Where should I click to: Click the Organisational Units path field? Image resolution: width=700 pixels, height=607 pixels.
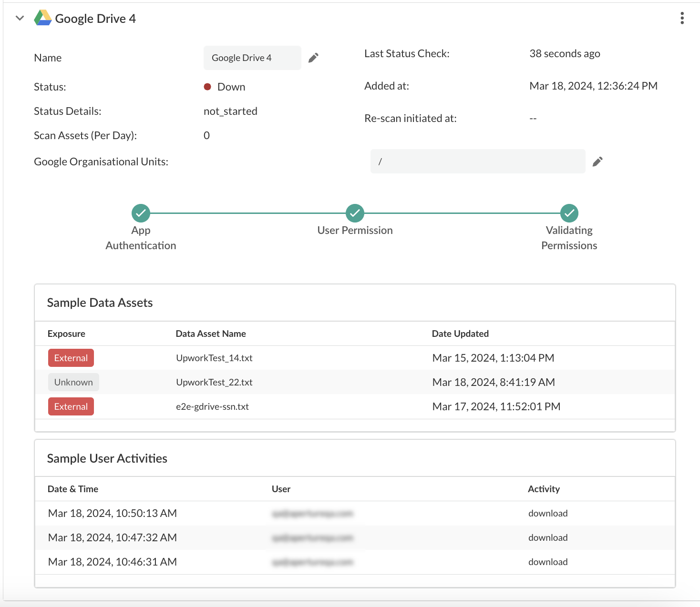tap(477, 162)
